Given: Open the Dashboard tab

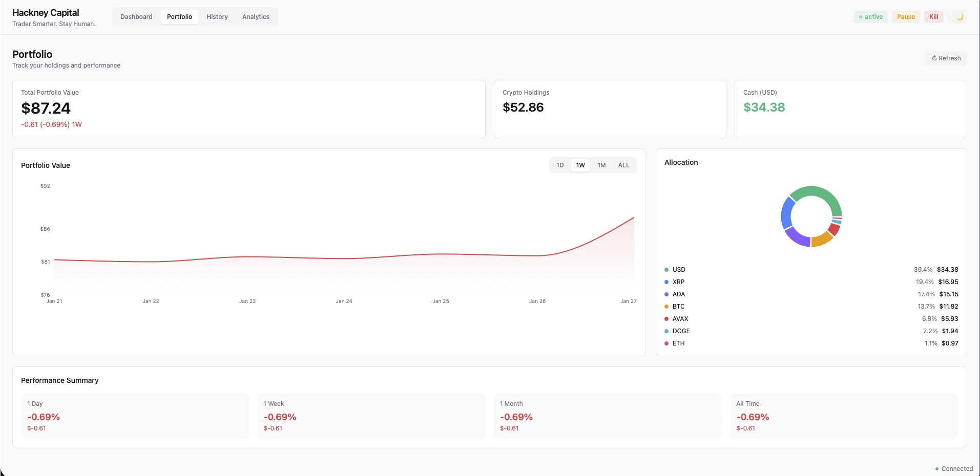Looking at the screenshot, I should (x=136, y=17).
